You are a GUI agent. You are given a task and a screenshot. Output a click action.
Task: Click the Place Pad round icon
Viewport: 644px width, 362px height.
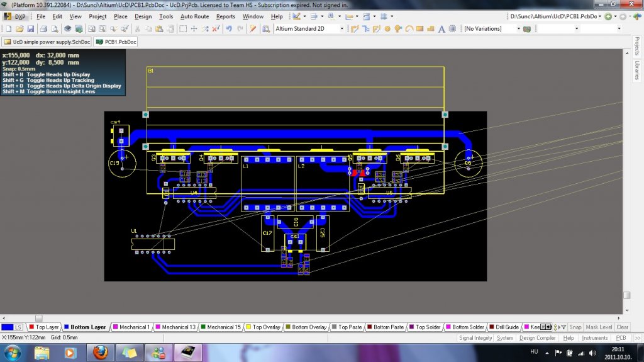click(x=387, y=29)
